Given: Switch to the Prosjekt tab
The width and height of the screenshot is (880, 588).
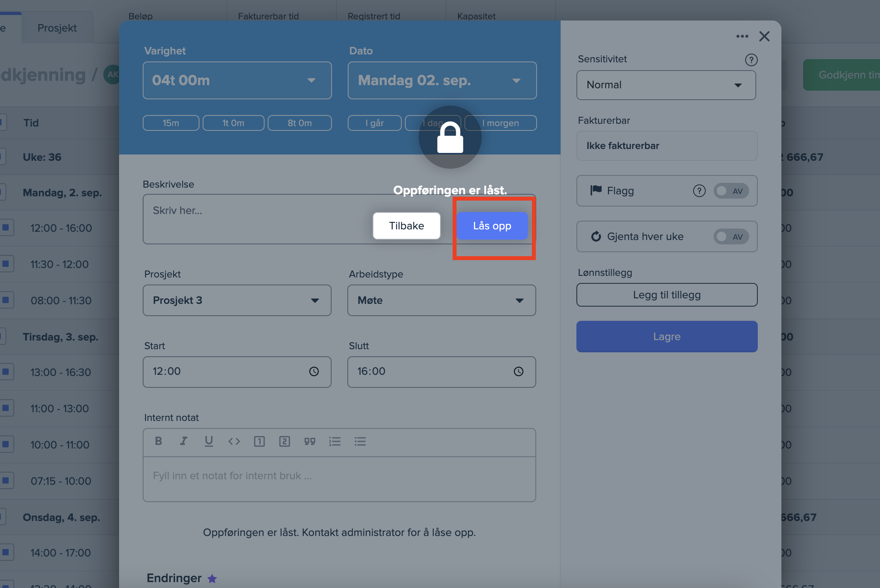Looking at the screenshot, I should click(x=57, y=28).
